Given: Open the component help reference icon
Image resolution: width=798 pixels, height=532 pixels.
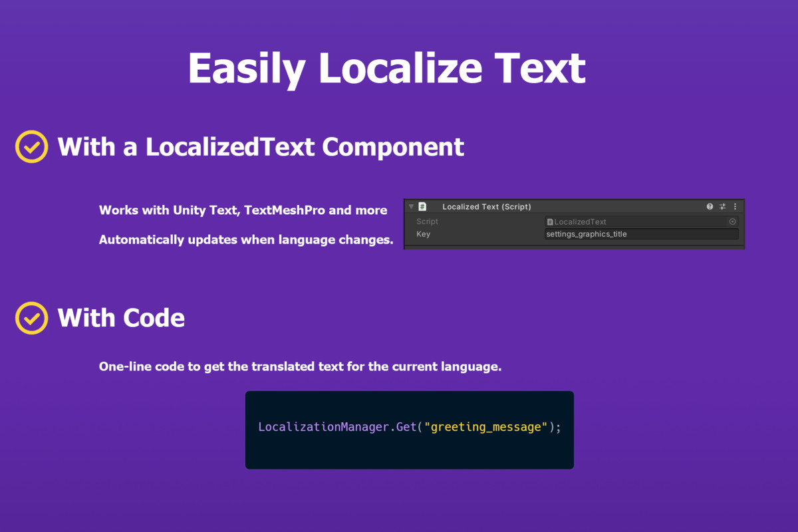Looking at the screenshot, I should coord(710,207).
